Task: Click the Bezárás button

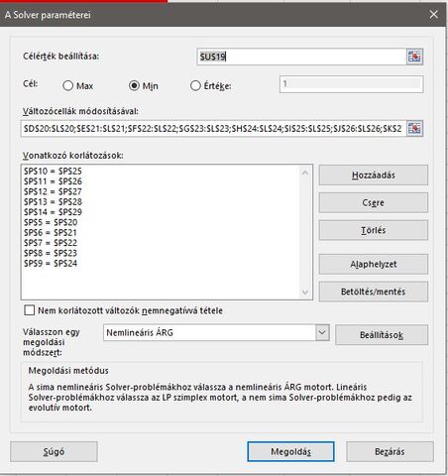Action: tap(390, 451)
